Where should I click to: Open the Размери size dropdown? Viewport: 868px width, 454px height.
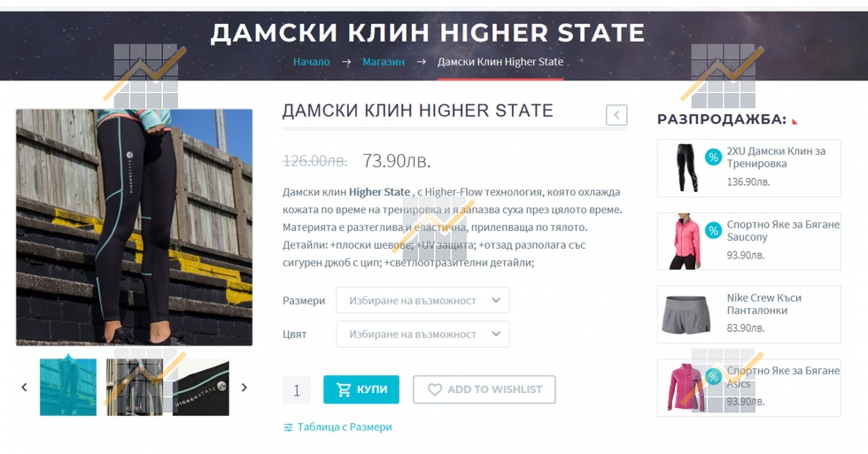click(x=422, y=300)
